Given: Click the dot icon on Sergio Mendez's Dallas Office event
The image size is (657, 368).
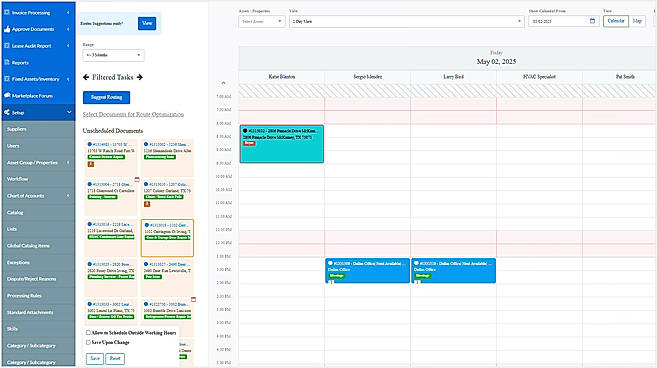Looking at the screenshot, I should 330,263.
